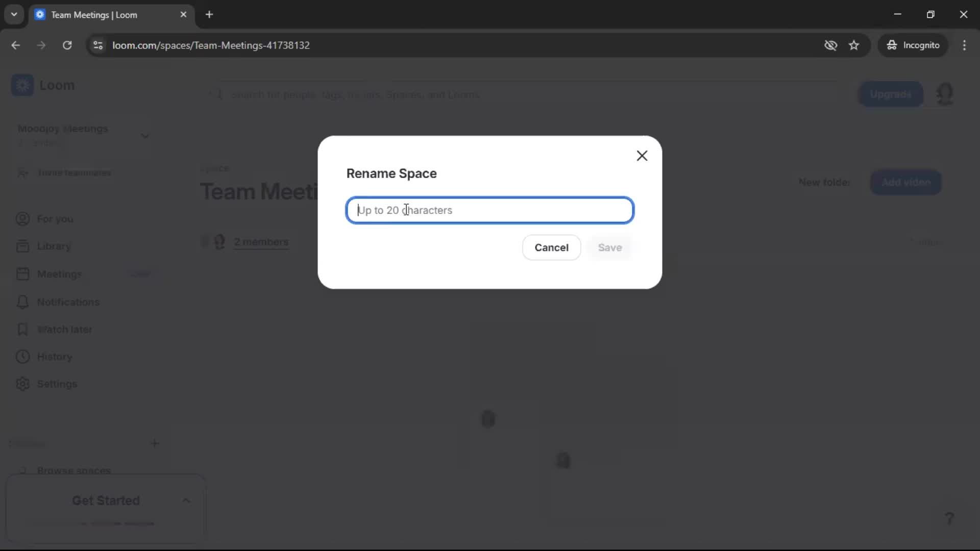Open Meetings from the sidebar
Image resolution: width=980 pixels, height=551 pixels.
(60, 274)
